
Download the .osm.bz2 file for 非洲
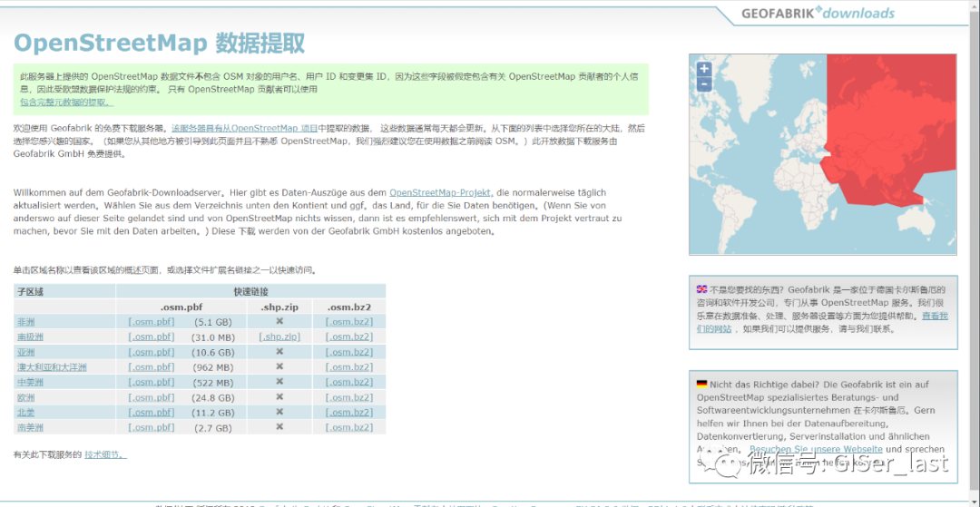[349, 322]
